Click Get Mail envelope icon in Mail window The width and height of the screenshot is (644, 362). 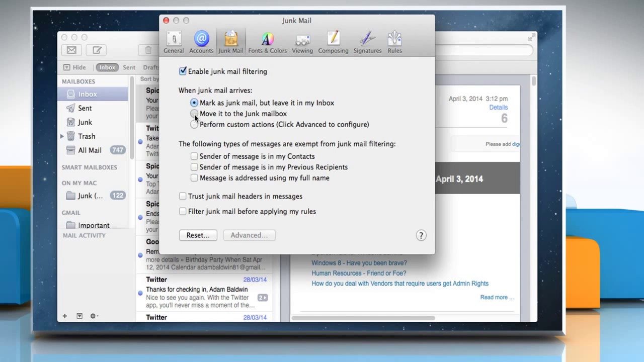tap(71, 50)
